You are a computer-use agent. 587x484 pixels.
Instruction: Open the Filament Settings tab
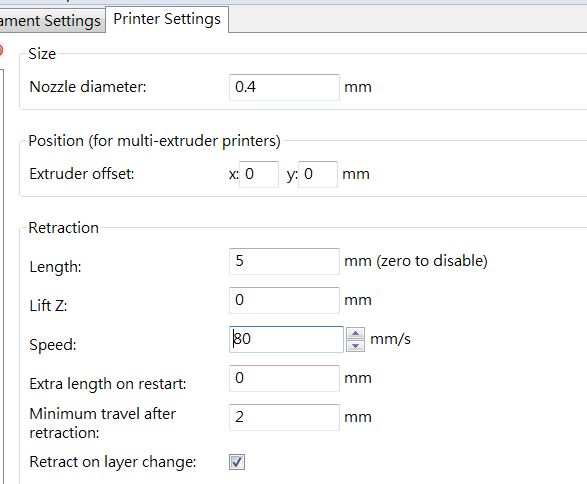pyautogui.click(x=51, y=21)
